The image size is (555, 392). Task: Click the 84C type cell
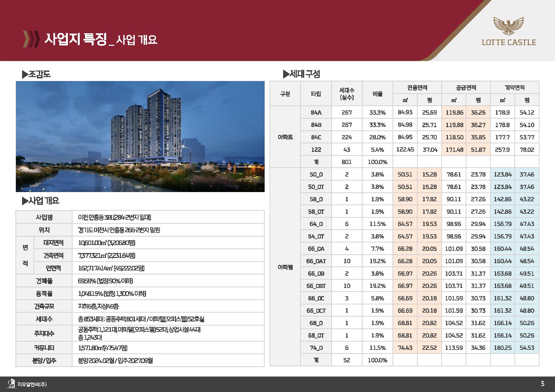coord(316,137)
